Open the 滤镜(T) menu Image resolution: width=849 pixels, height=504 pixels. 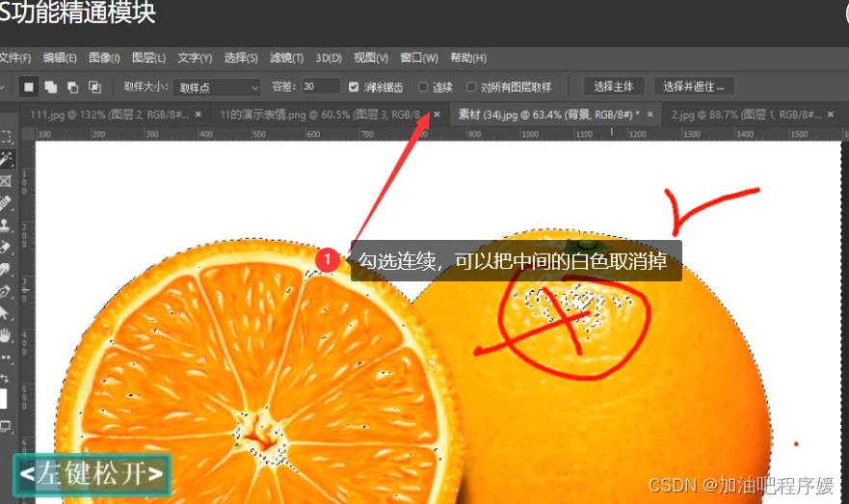click(287, 58)
